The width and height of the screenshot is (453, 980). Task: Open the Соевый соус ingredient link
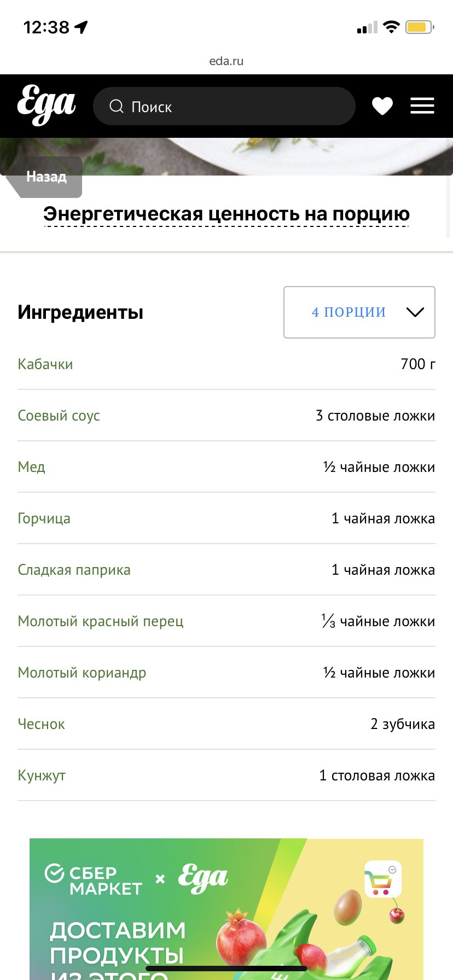(59, 416)
